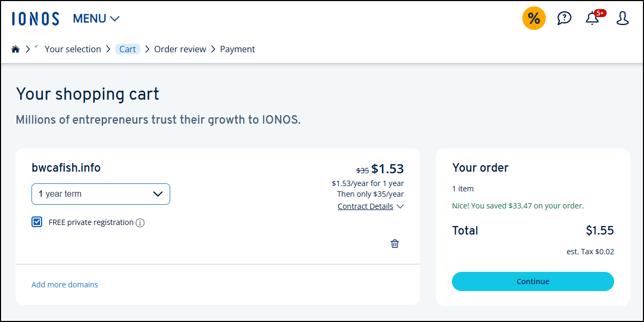Open the MENU dropdown

point(96,19)
